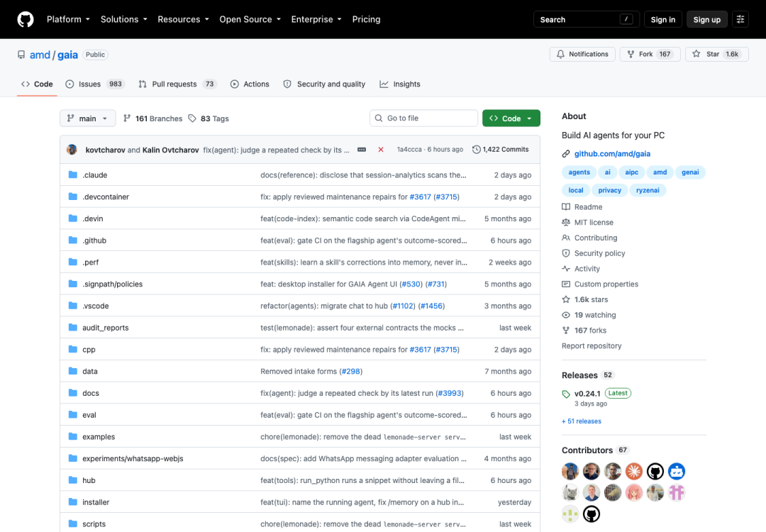
Task: Click the failed status X icon
Action: [x=381, y=150]
